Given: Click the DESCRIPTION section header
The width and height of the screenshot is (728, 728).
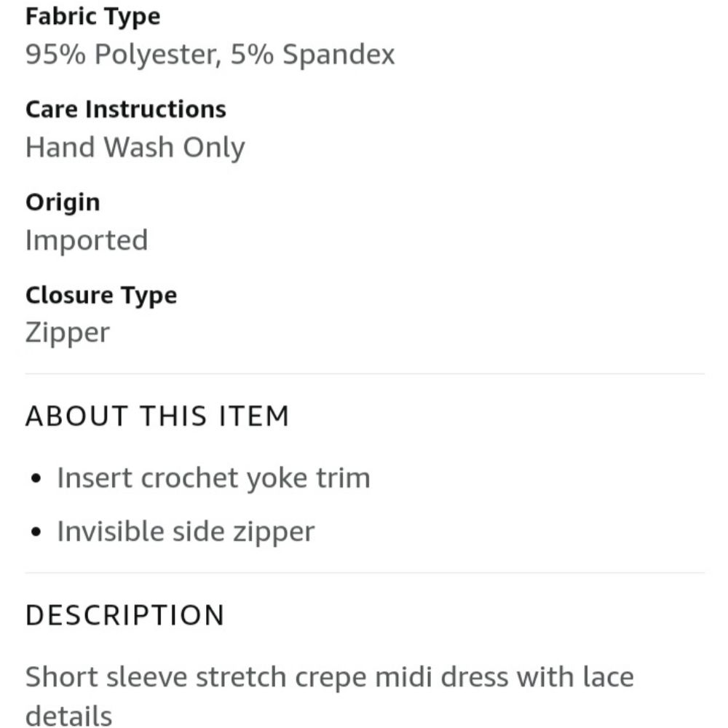Looking at the screenshot, I should coord(125,615).
